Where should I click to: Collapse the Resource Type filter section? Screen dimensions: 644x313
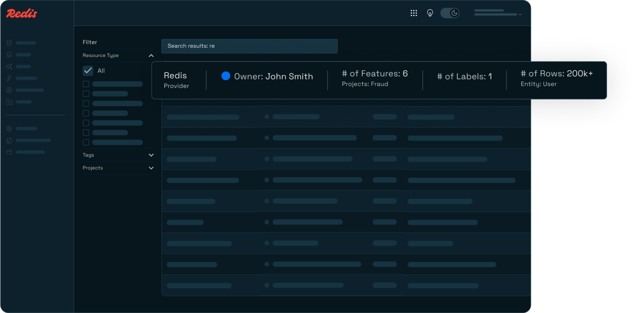point(151,56)
